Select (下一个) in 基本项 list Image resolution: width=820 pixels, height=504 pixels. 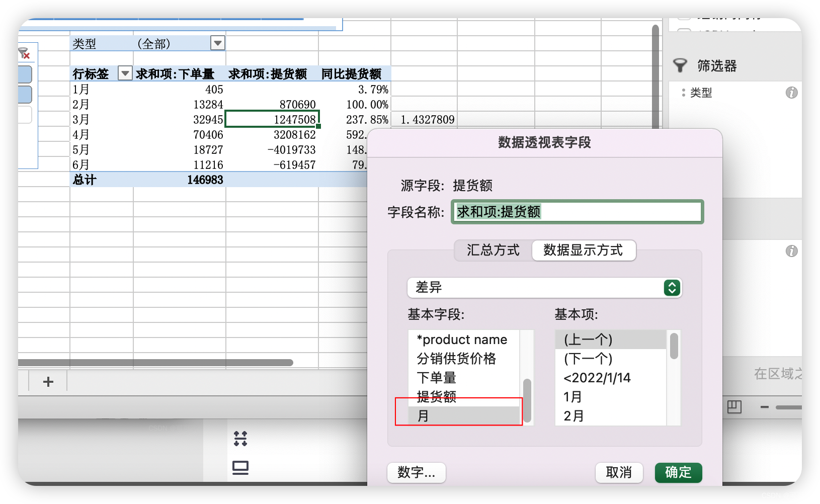click(x=611, y=359)
